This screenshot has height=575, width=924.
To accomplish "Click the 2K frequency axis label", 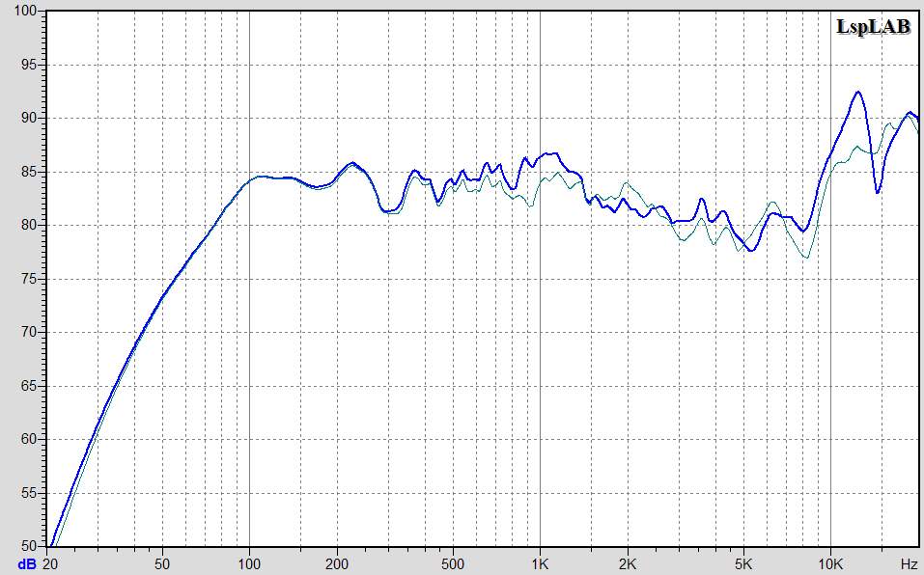I will (x=627, y=564).
